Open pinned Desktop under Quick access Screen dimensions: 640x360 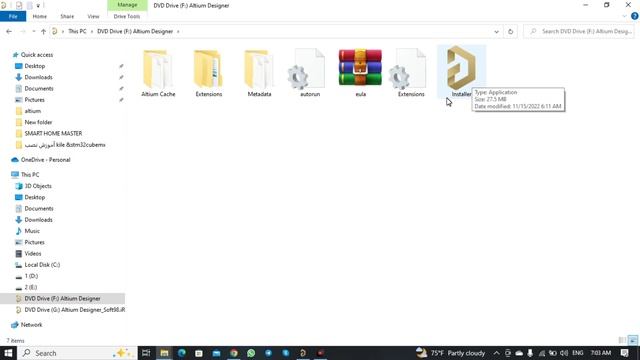pos(35,66)
